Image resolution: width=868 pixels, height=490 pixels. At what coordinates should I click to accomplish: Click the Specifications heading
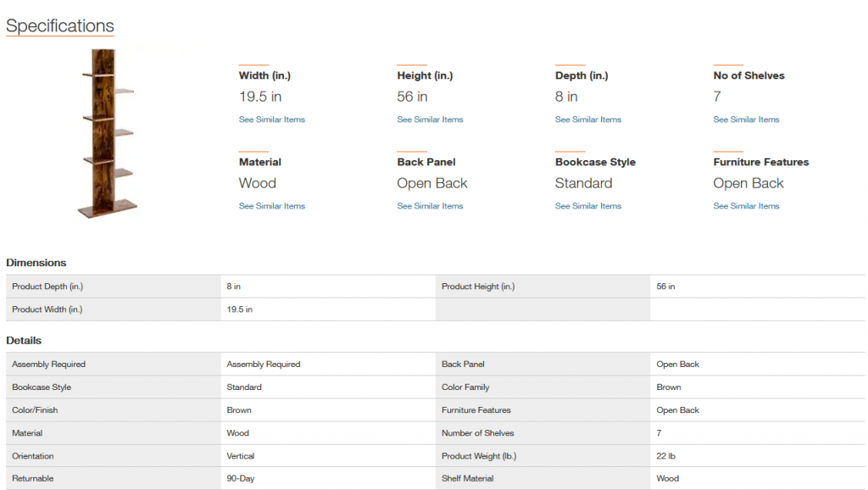[60, 26]
